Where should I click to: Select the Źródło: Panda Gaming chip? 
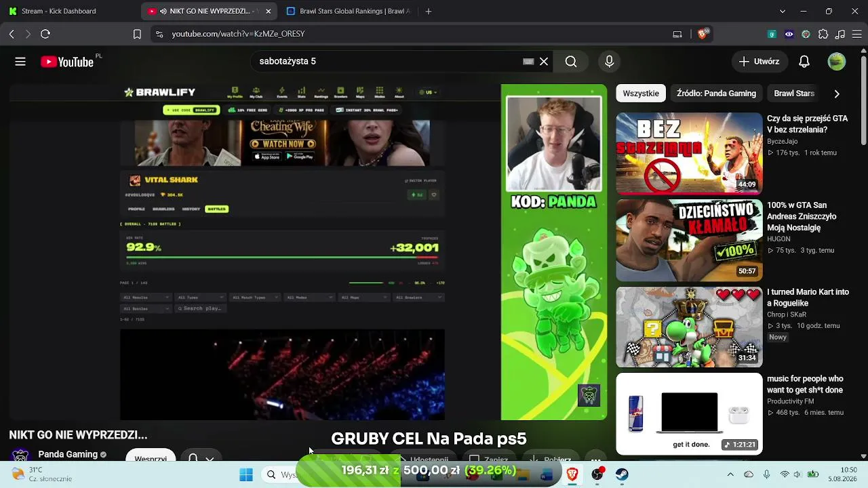point(716,94)
